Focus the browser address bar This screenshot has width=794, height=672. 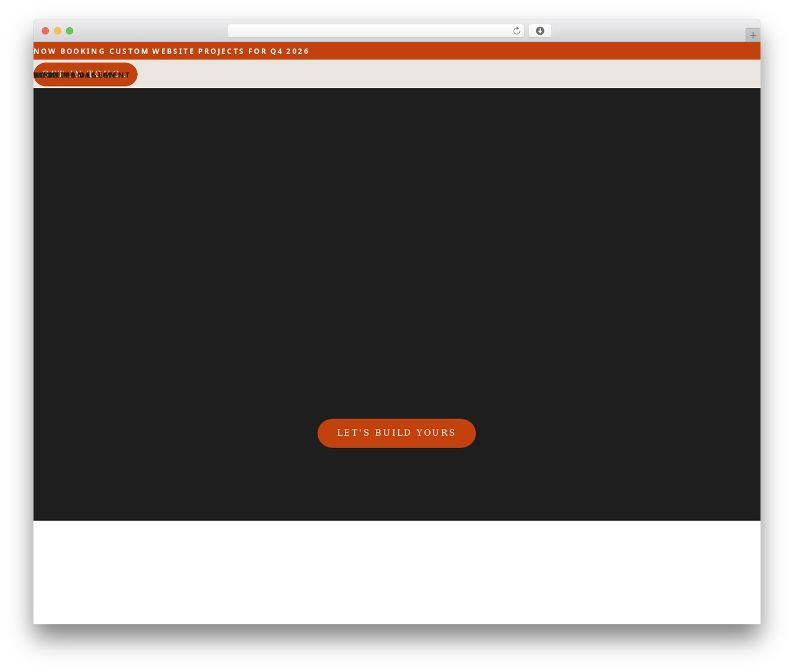(375, 31)
